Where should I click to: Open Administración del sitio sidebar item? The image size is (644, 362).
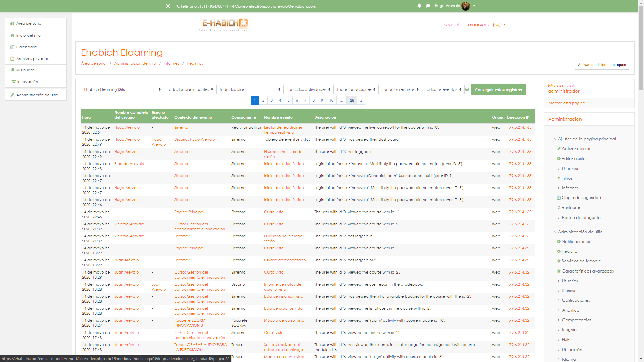tap(36, 95)
